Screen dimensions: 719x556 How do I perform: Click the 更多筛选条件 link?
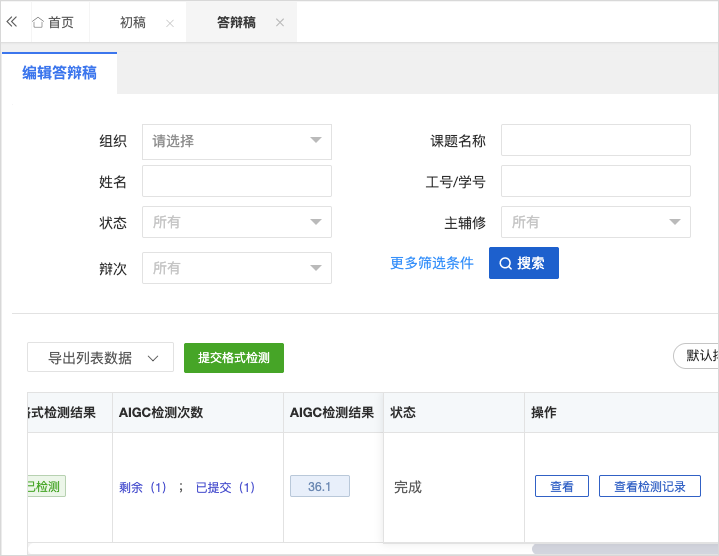click(431, 263)
